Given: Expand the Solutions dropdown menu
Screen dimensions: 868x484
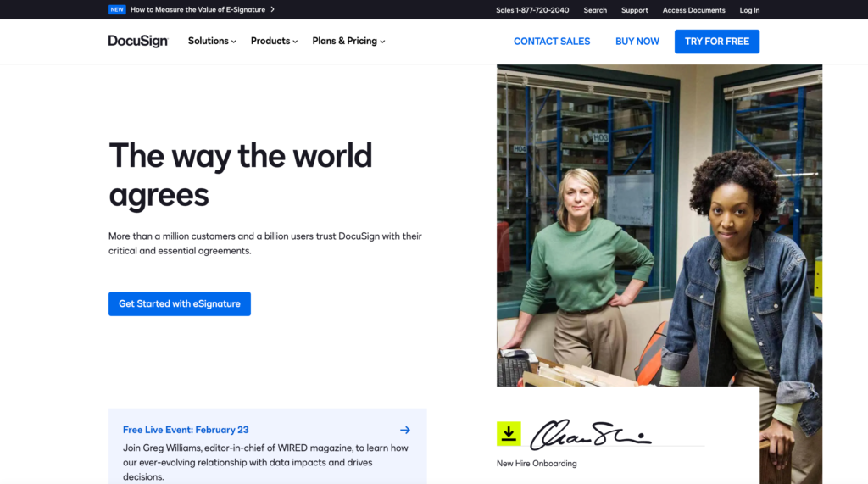Looking at the screenshot, I should [212, 41].
